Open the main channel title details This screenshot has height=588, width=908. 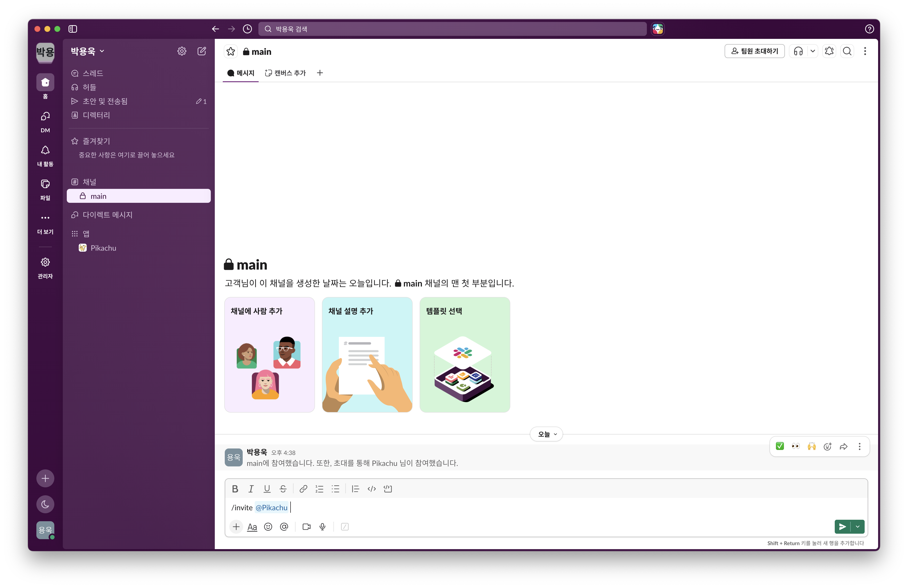pos(257,52)
